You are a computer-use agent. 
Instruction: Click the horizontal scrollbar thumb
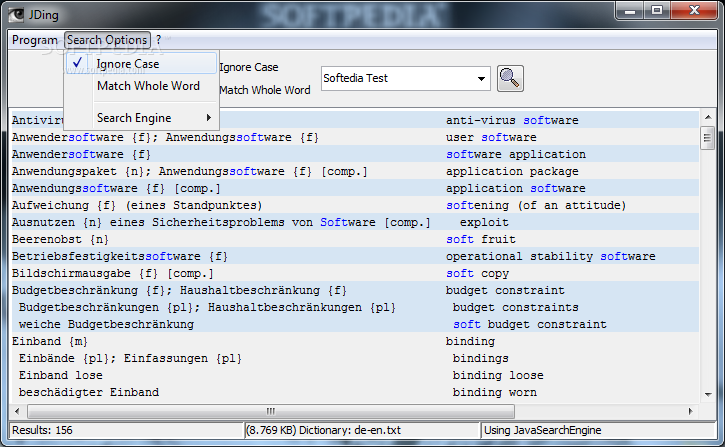point(271,411)
